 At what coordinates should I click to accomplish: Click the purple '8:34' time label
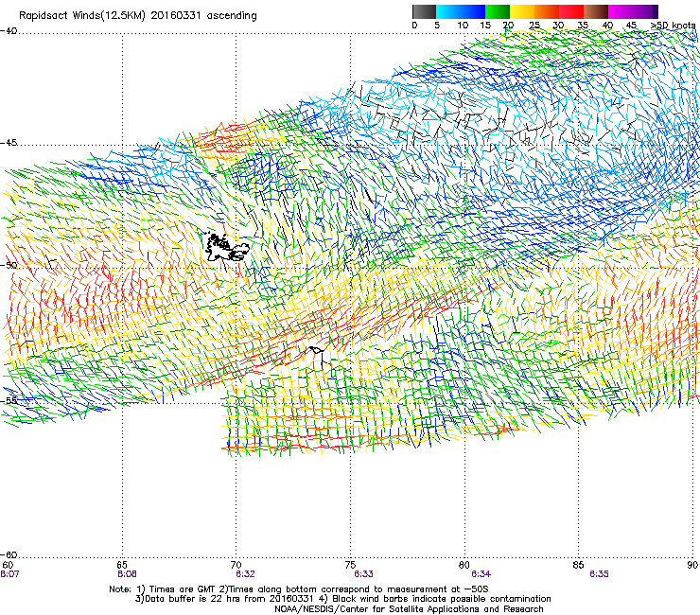click(x=481, y=574)
